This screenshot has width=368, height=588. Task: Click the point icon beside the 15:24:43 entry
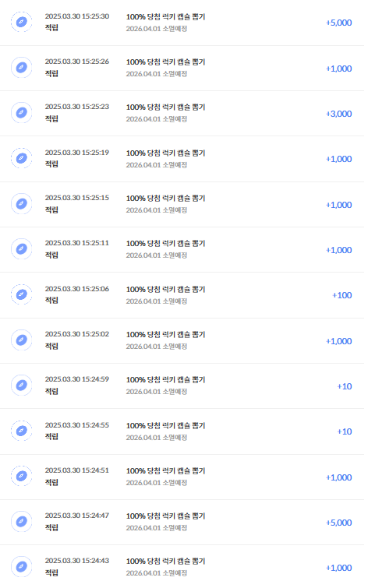click(21, 567)
